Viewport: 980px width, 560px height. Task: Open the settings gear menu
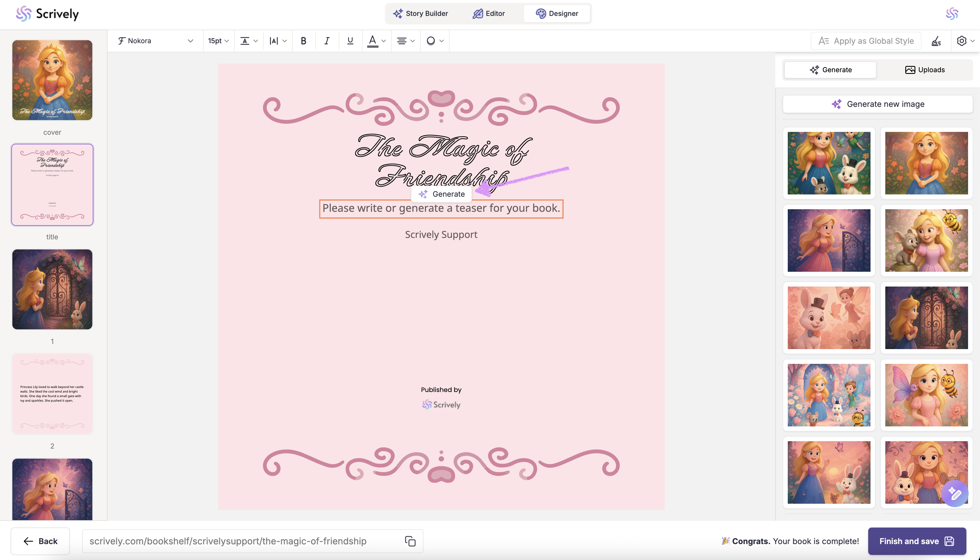[965, 41]
